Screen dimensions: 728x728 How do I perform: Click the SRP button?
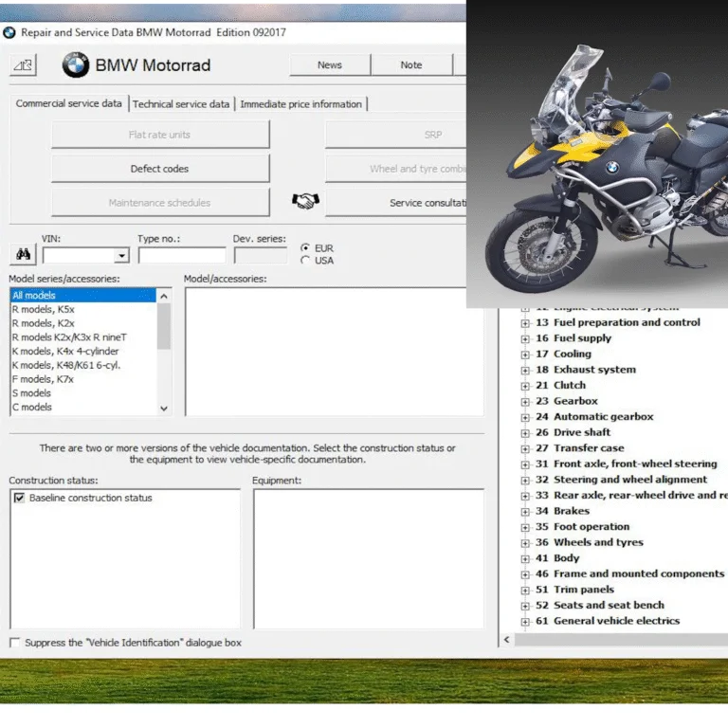point(395,135)
